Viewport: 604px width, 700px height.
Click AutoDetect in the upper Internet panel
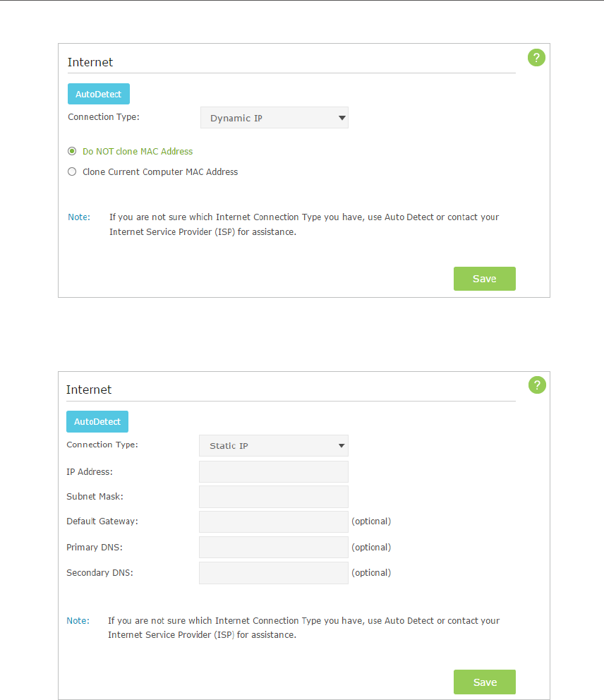99,94
